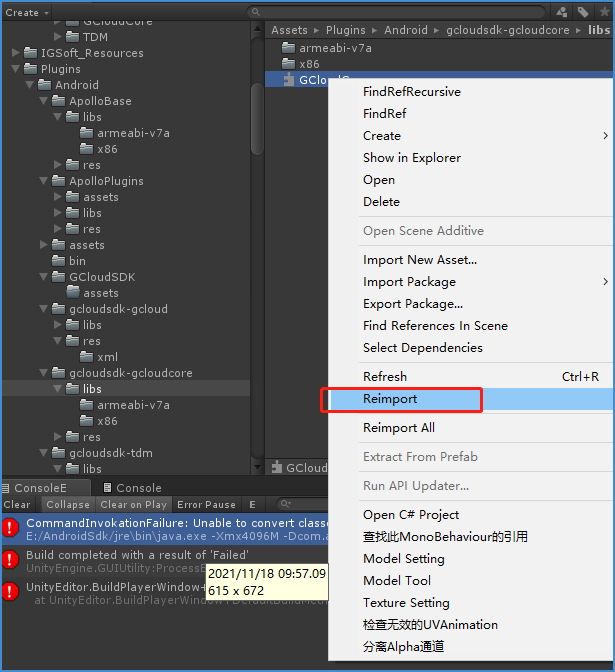Expand the assets folder under ApolloPlugins
The height and width of the screenshot is (672, 615).
pos(58,197)
